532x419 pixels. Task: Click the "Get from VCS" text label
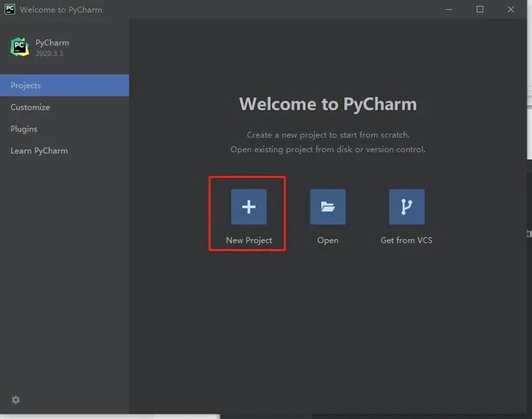(x=406, y=240)
